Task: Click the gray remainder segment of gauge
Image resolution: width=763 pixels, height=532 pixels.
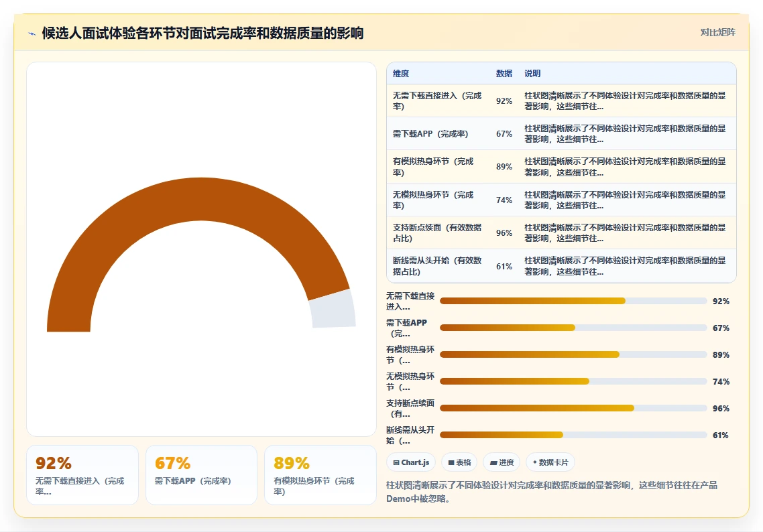Action: [x=333, y=310]
